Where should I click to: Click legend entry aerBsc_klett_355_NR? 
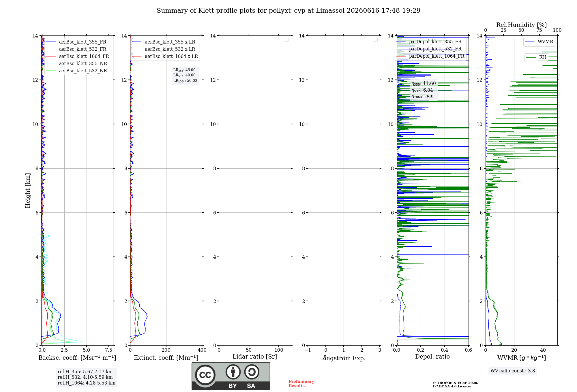click(76, 63)
